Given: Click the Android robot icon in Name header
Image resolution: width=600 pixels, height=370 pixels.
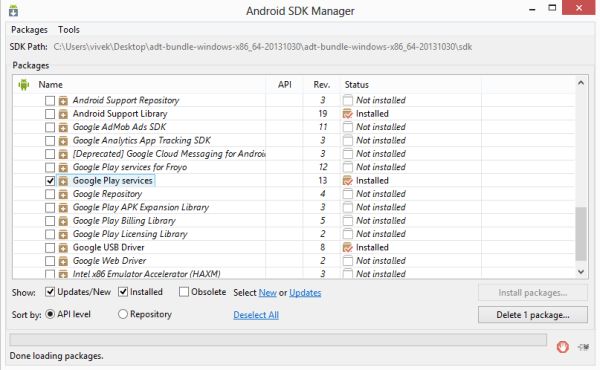Looking at the screenshot, I should (24, 85).
